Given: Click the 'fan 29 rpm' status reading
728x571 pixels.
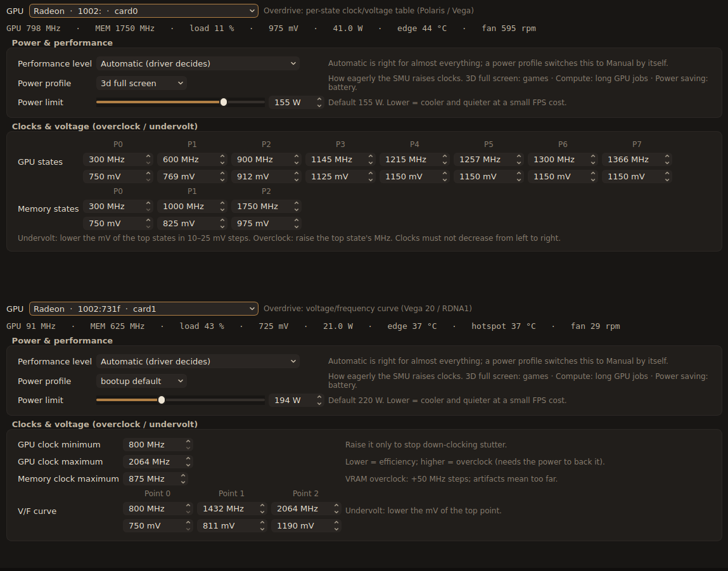Looking at the screenshot, I should pyautogui.click(x=595, y=326).
